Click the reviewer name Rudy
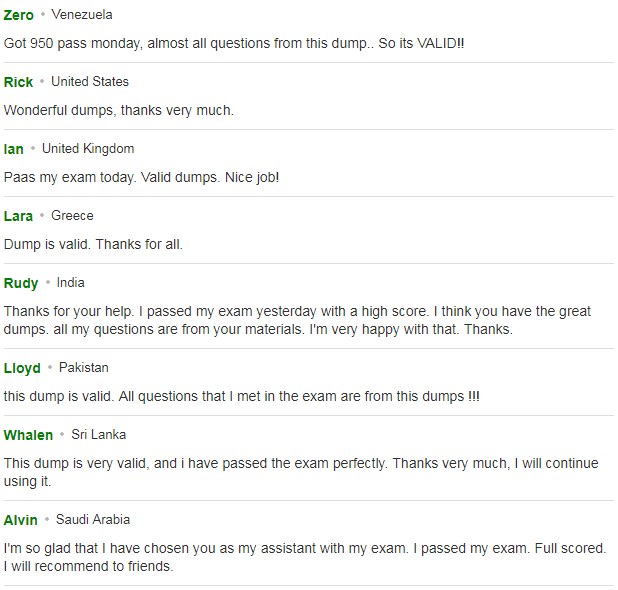 21,283
